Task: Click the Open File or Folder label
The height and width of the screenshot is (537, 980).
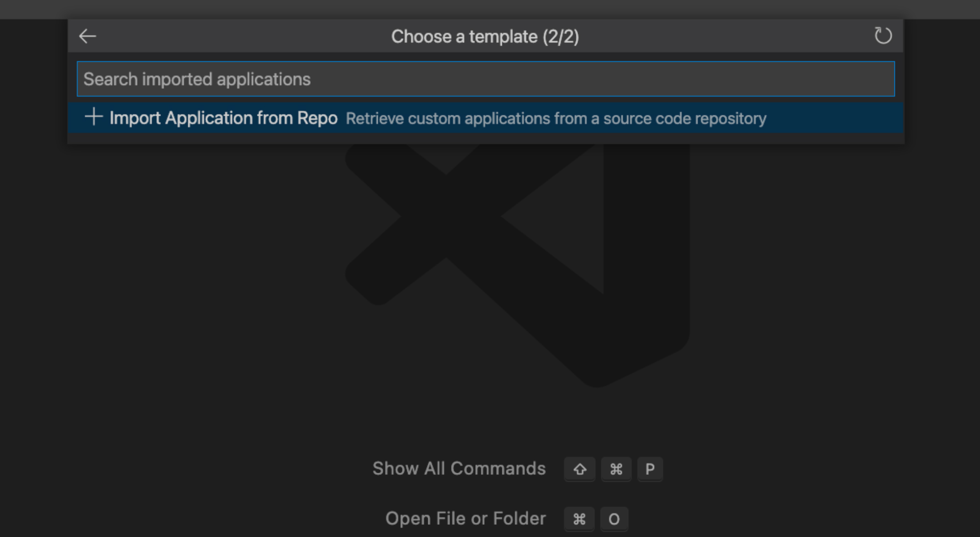Action: (465, 518)
